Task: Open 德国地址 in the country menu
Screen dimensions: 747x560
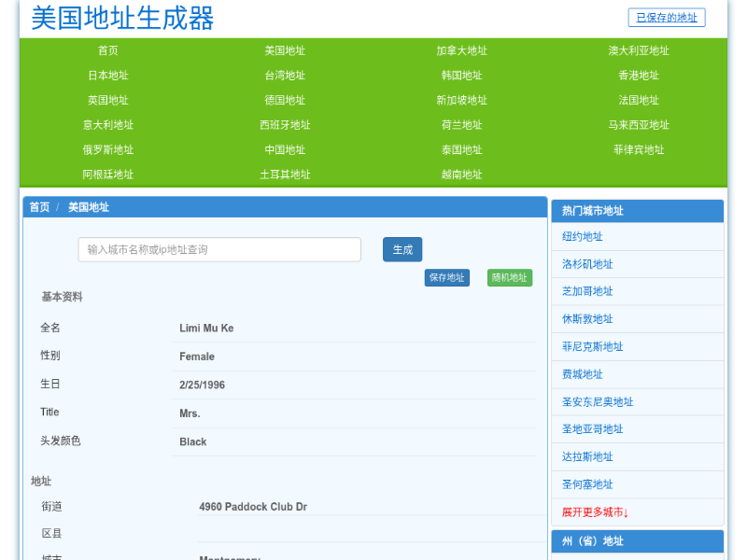Action: (285, 100)
